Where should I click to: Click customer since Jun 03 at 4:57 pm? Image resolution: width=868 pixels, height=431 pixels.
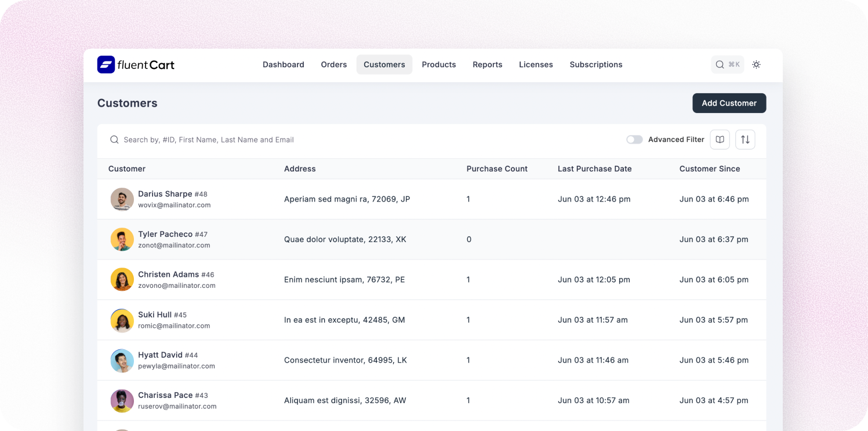coord(714,400)
